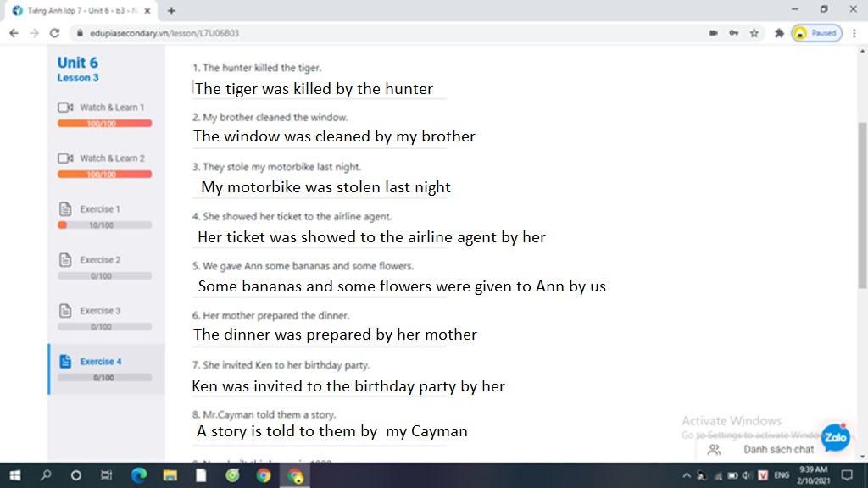Open Watch & Learn 1 video lesson
868x488 pixels.
pyautogui.click(x=102, y=108)
